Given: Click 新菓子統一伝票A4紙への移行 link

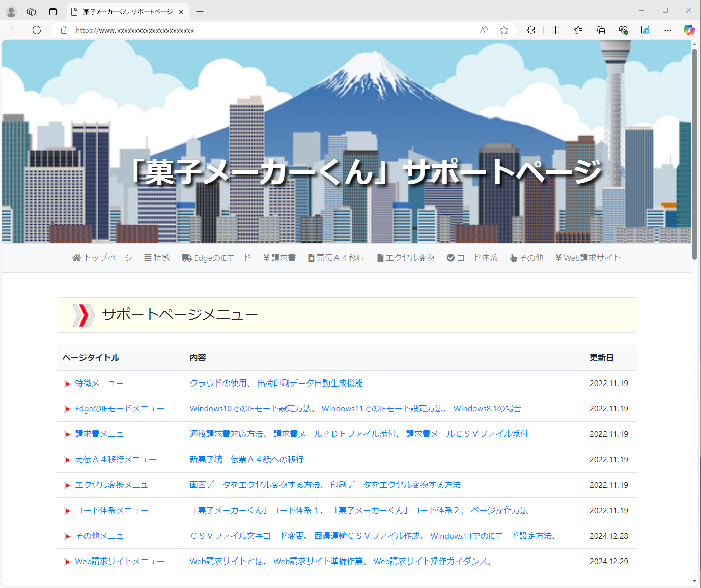Looking at the screenshot, I should coord(246,459).
